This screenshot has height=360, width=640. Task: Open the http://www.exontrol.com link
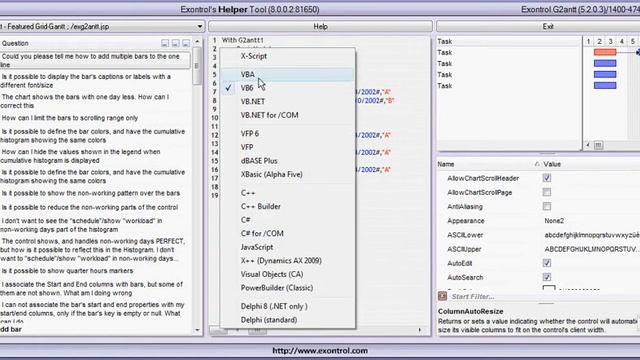pos(320,351)
